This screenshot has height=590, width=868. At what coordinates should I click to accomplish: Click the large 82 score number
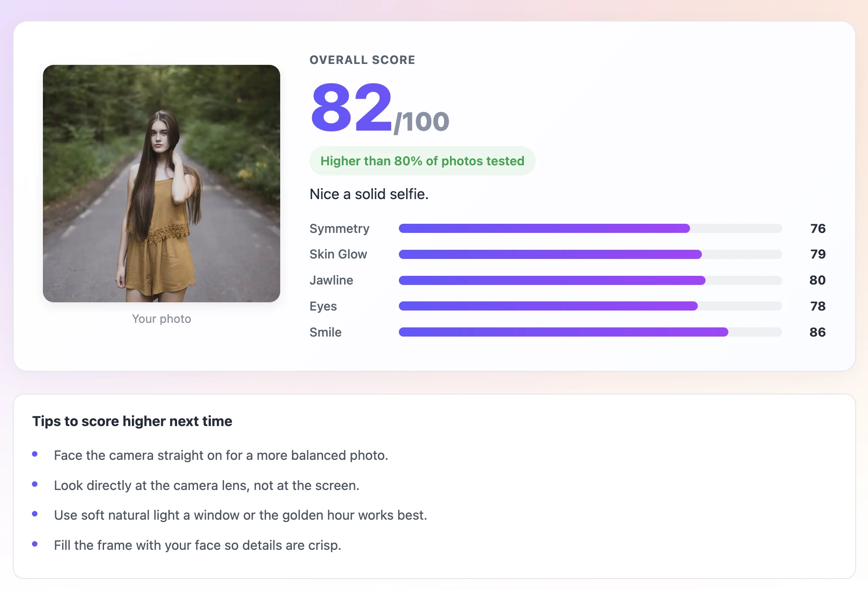pyautogui.click(x=351, y=108)
